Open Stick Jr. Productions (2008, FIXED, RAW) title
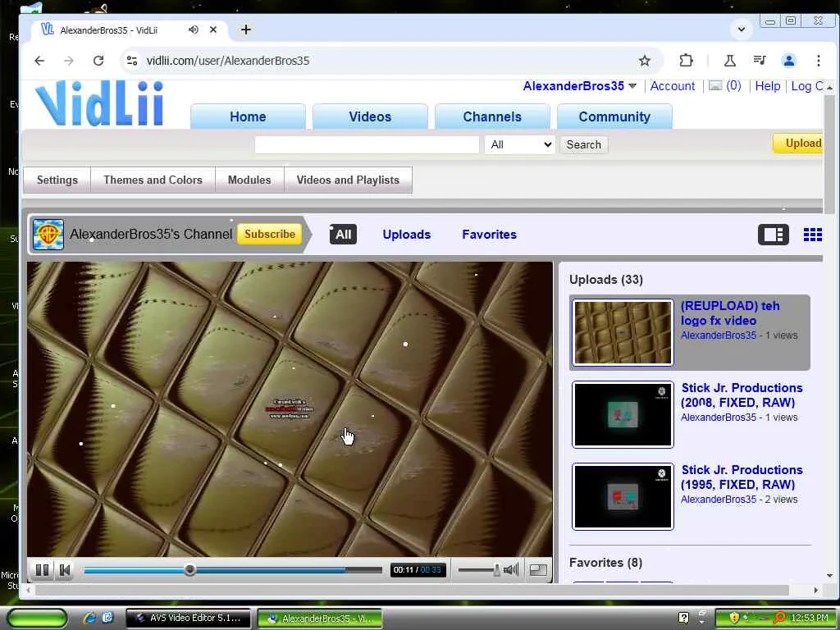Screen dimensions: 840x630 pos(742,395)
